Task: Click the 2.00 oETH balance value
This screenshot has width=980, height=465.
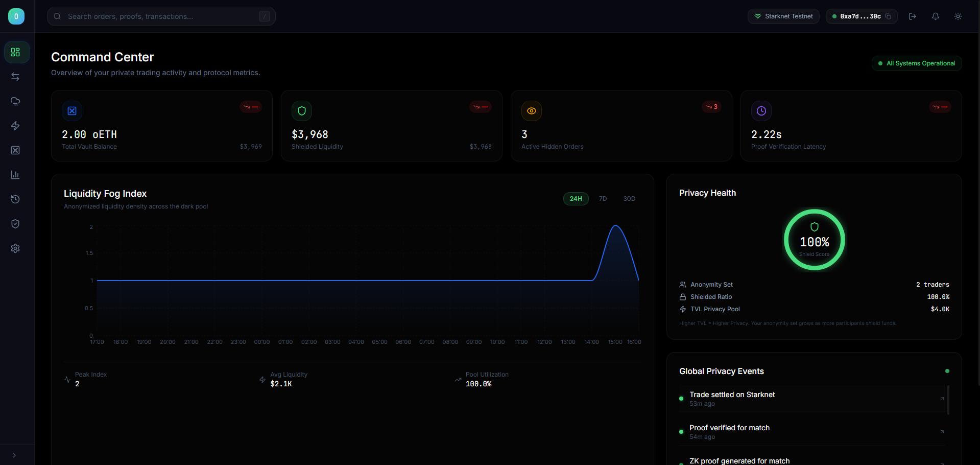Action: click(x=89, y=134)
